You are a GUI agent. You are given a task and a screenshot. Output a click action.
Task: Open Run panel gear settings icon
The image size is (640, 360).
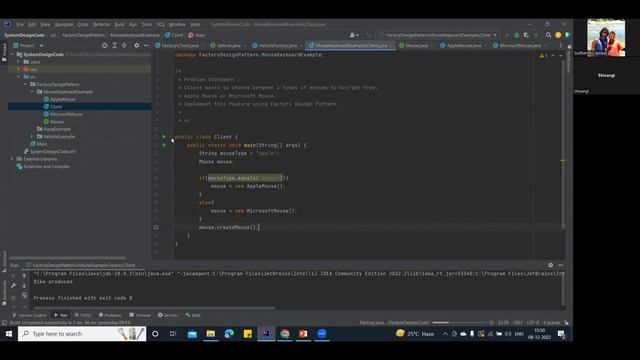point(551,265)
